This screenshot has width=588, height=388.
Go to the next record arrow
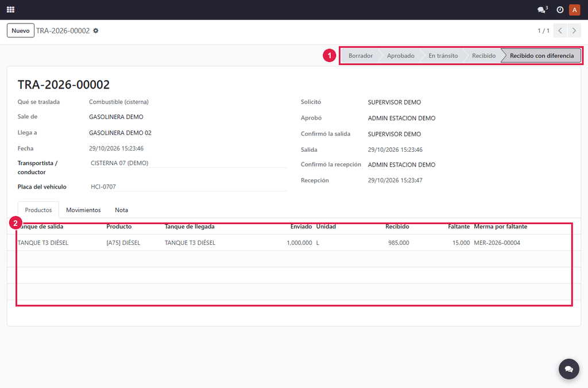[574, 31]
